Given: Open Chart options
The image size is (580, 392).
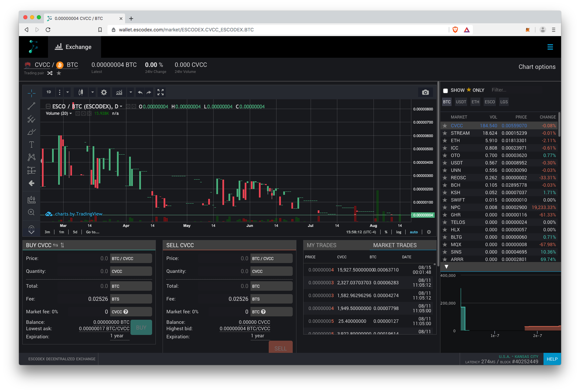Looking at the screenshot, I should [537, 67].
